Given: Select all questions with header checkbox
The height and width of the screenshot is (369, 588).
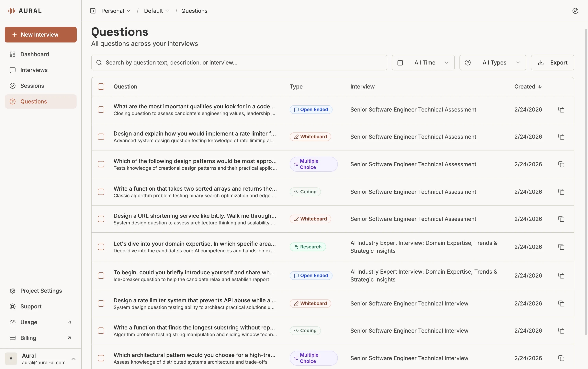Looking at the screenshot, I should coord(101,87).
